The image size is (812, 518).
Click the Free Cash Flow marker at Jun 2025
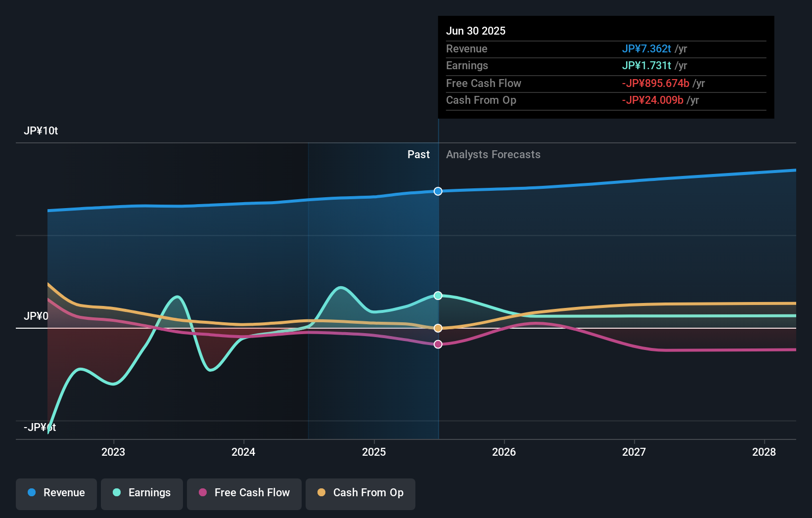[x=438, y=344]
